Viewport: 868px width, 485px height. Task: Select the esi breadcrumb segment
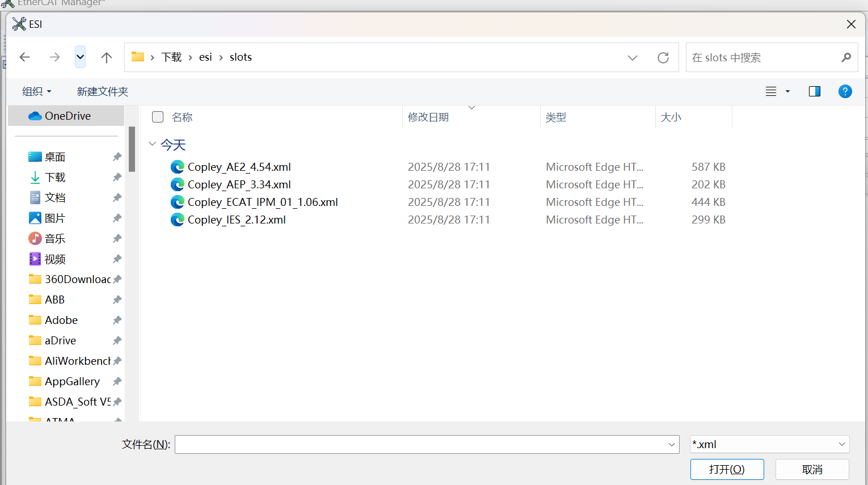coord(205,57)
